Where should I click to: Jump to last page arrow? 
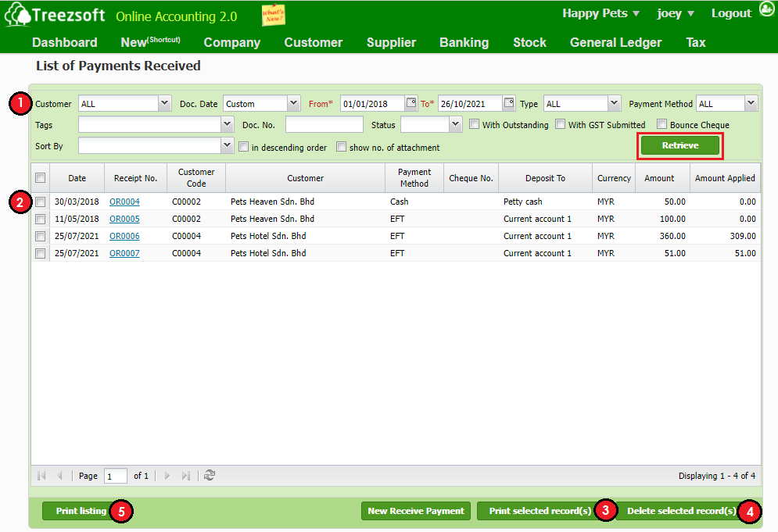click(186, 475)
